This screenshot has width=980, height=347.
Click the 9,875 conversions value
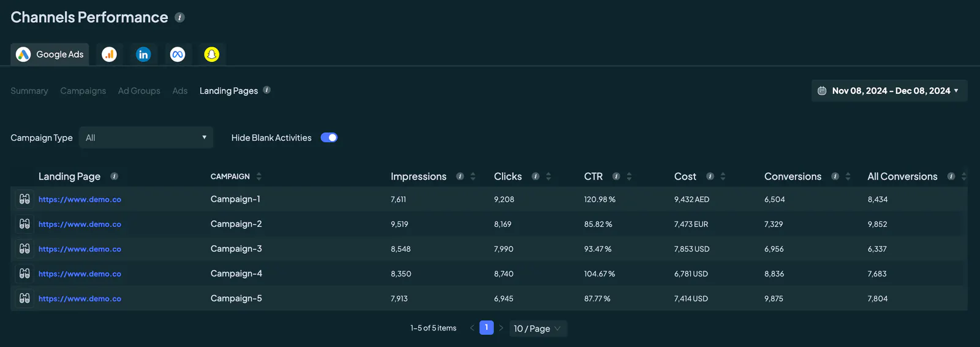point(774,299)
